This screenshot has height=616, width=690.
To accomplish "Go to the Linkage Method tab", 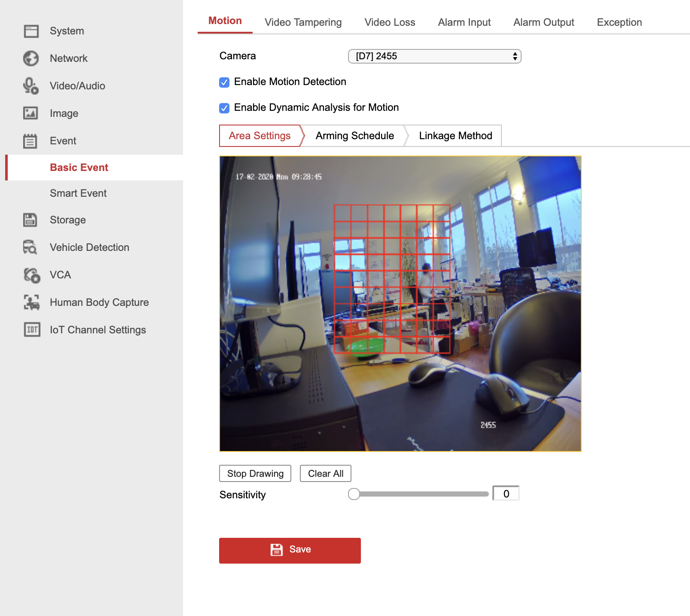I will pos(455,136).
